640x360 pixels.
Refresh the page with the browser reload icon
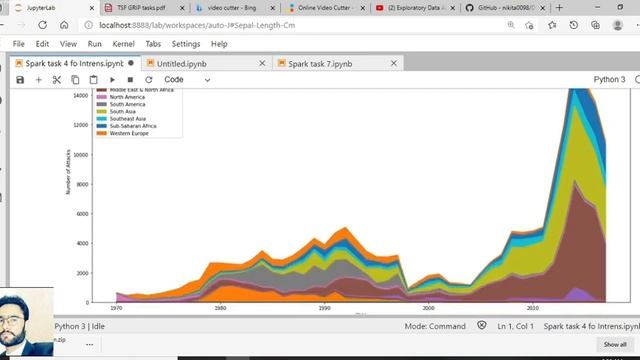click(x=42, y=25)
